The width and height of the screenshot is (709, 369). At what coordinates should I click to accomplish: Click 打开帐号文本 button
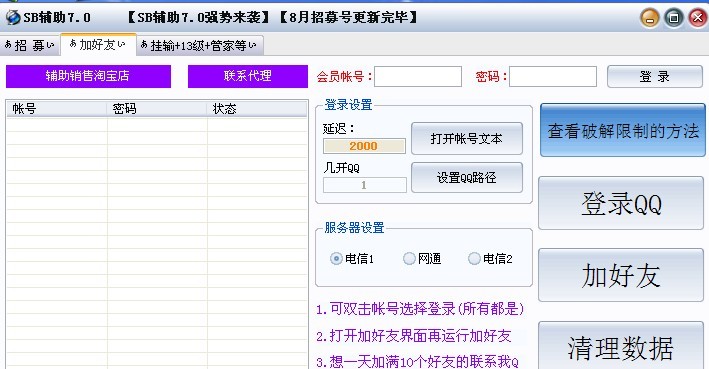click(467, 138)
